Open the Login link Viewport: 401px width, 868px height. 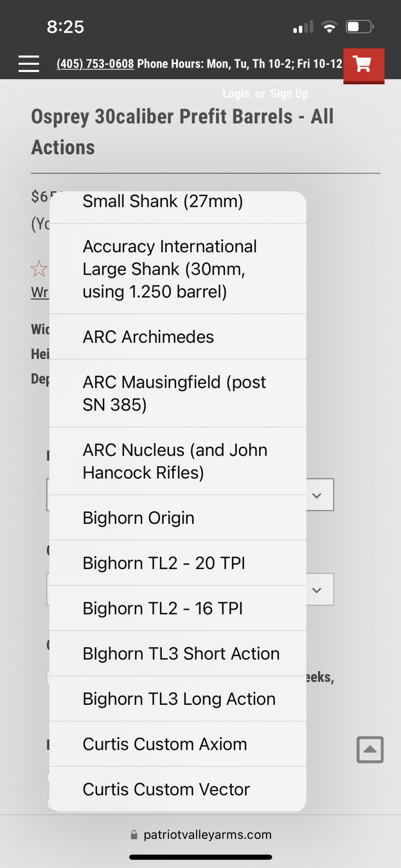pos(236,94)
